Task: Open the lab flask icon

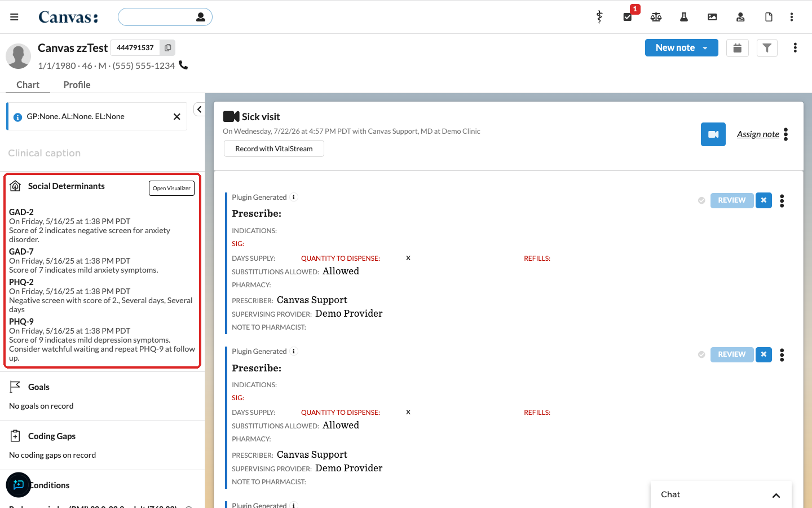Action: (684, 17)
